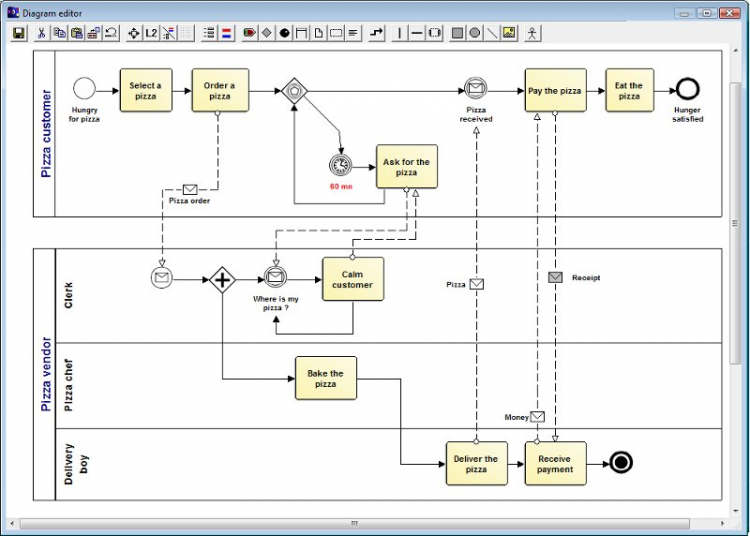Viewport: 750px width, 536px height.
Task: Click the toolbar icon right of L2
Action: [168, 33]
